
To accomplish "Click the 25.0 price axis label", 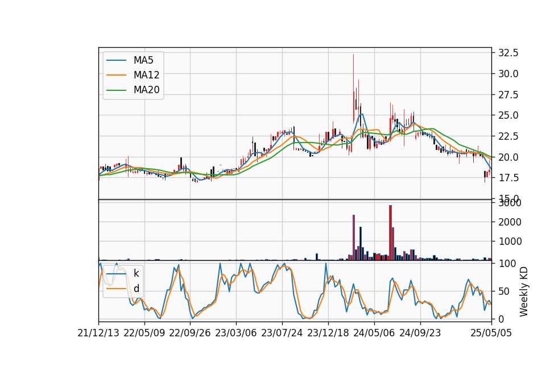I will pyautogui.click(x=508, y=115).
